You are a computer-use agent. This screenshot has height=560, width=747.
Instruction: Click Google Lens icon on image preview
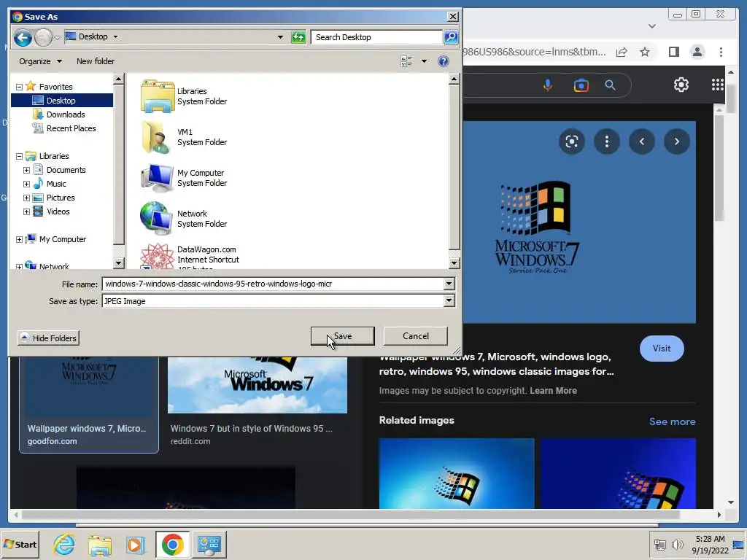(572, 141)
